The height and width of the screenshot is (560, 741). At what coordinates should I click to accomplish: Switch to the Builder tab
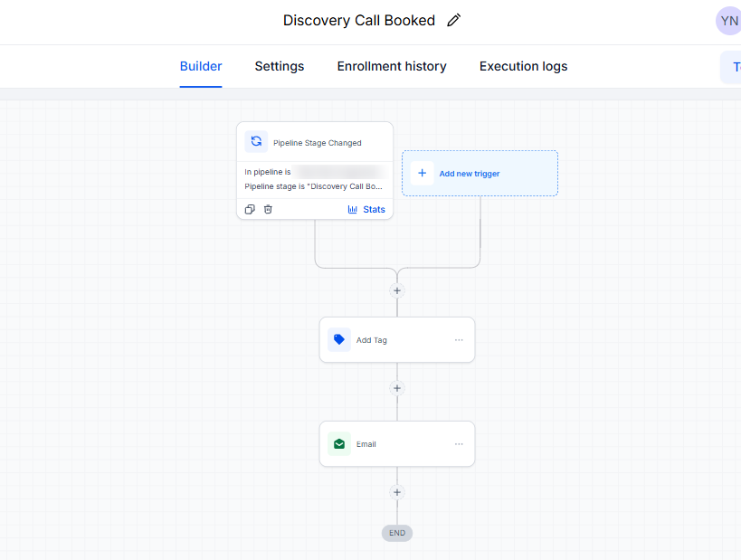click(x=201, y=66)
